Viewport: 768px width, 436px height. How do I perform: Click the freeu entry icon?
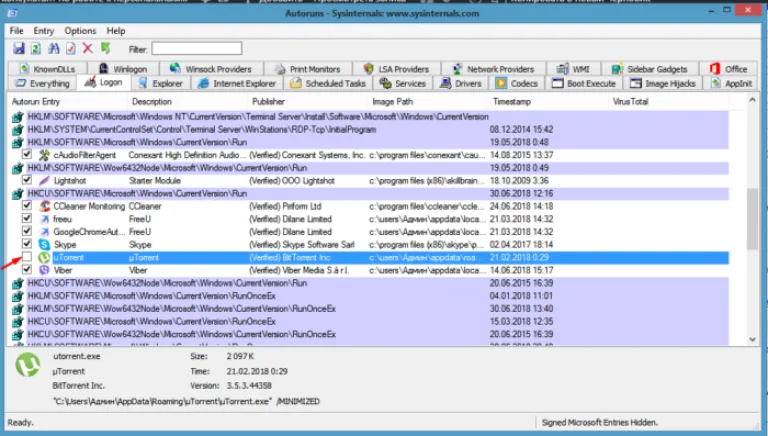tap(45, 219)
